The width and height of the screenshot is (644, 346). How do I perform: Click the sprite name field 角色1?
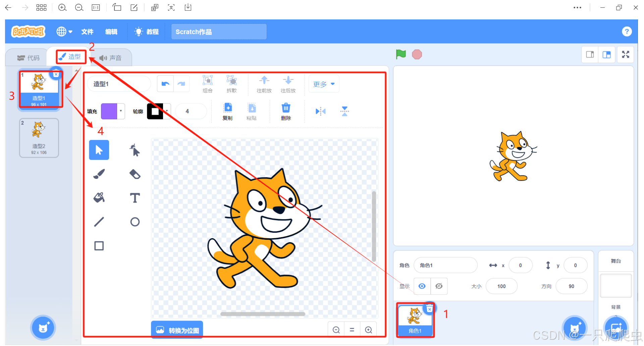pos(446,265)
